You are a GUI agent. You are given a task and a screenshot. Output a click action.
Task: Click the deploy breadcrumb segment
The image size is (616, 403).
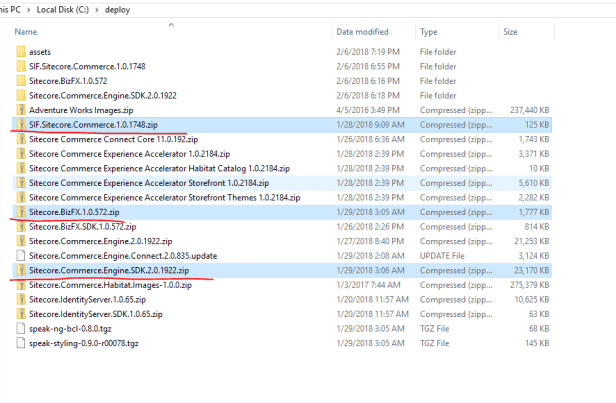(117, 10)
